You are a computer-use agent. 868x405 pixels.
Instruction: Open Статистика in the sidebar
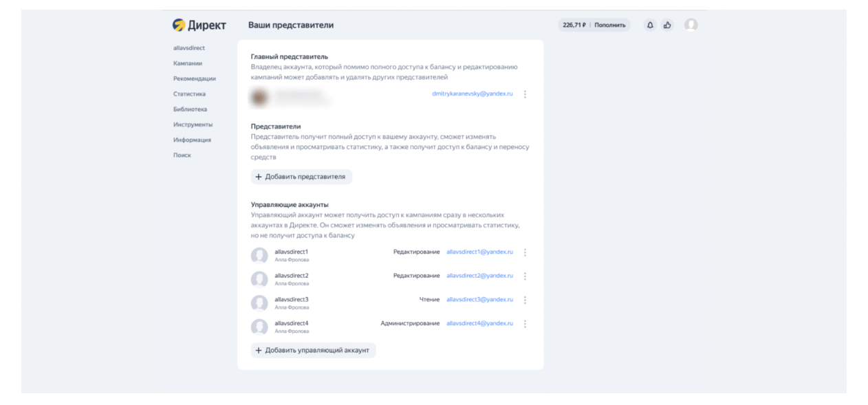point(189,94)
